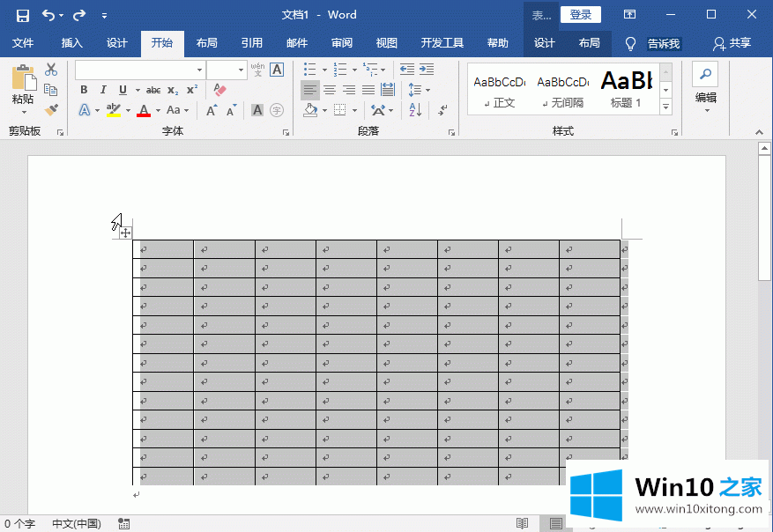Click the numbered list icon
The height and width of the screenshot is (532, 773).
[339, 70]
